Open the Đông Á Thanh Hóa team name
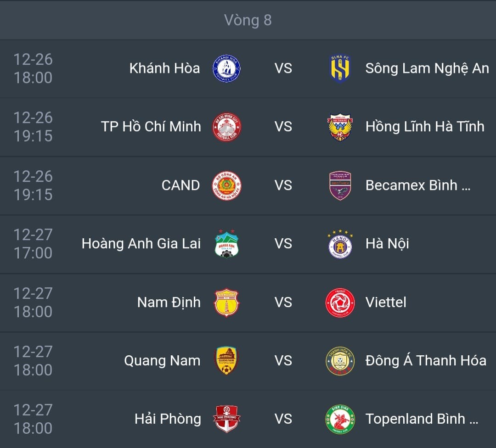The width and height of the screenshot is (496, 448). 425,361
